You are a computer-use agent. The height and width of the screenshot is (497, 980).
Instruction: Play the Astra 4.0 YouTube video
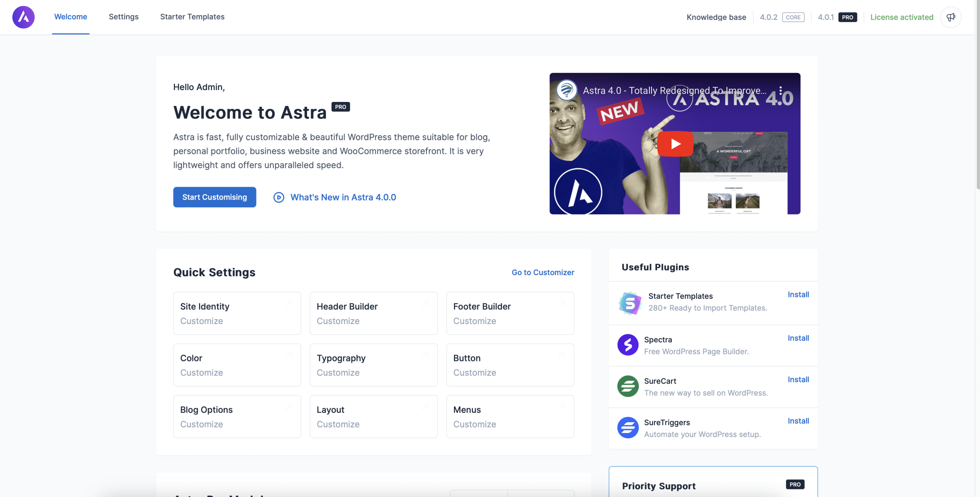coord(675,144)
